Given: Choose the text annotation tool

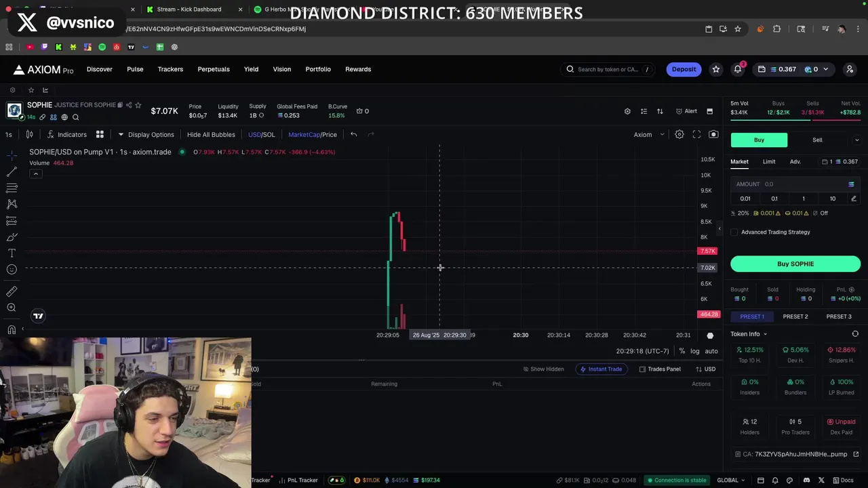Looking at the screenshot, I should (x=12, y=253).
